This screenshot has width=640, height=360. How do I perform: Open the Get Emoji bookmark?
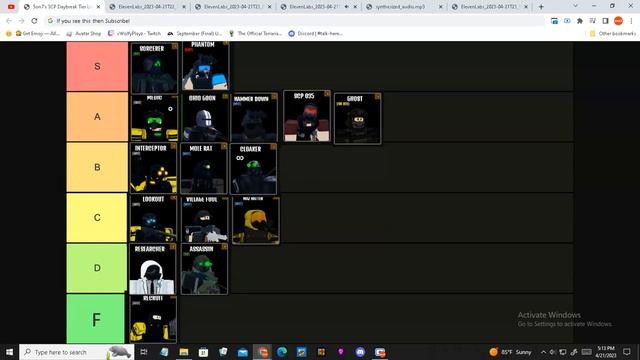[37, 33]
